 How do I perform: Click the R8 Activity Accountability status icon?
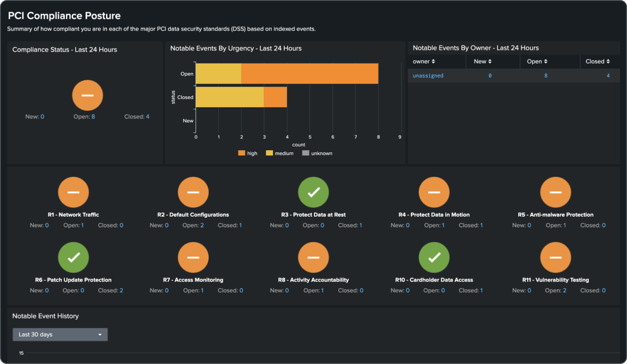pos(313,258)
